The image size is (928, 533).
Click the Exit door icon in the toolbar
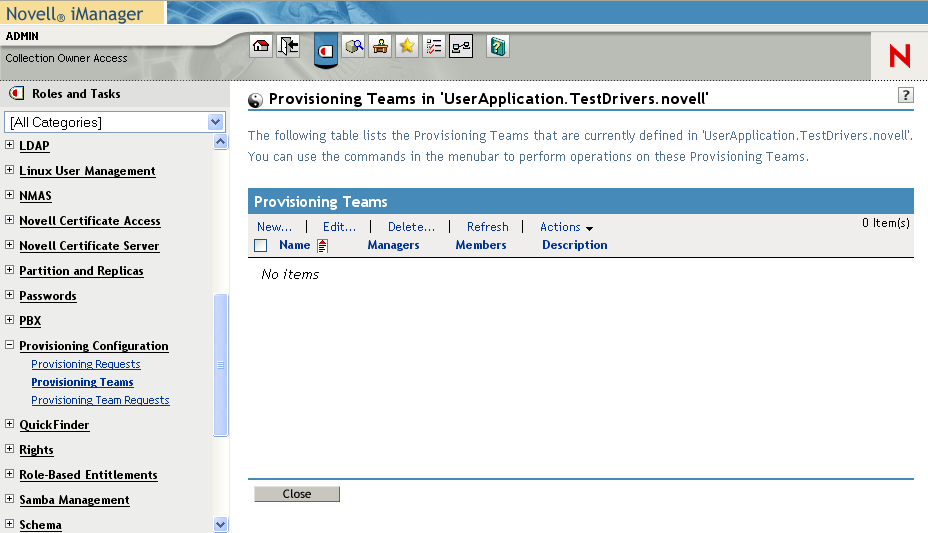[288, 46]
